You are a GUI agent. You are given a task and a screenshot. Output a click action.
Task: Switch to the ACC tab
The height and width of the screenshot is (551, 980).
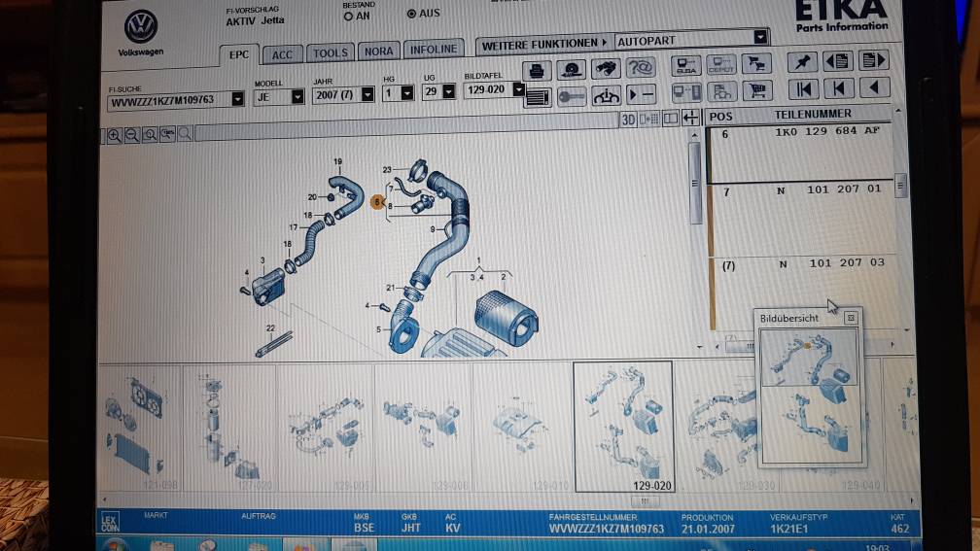tap(282, 55)
